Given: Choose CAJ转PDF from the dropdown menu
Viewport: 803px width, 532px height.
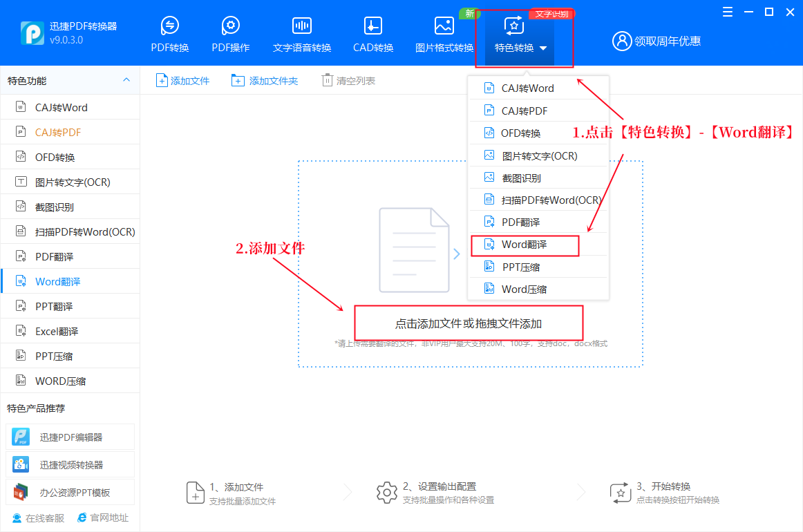Looking at the screenshot, I should coord(538,111).
